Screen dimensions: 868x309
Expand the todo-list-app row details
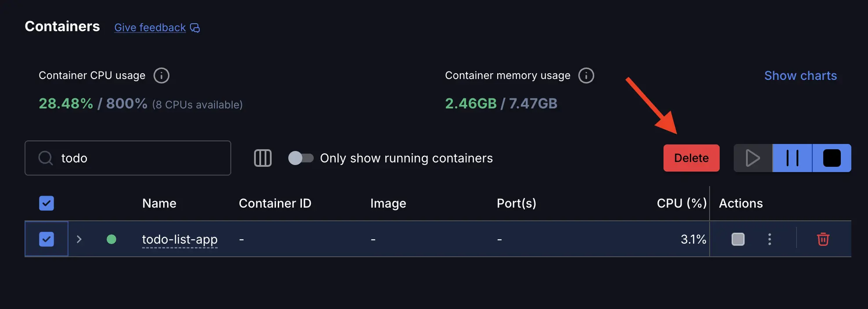79,239
